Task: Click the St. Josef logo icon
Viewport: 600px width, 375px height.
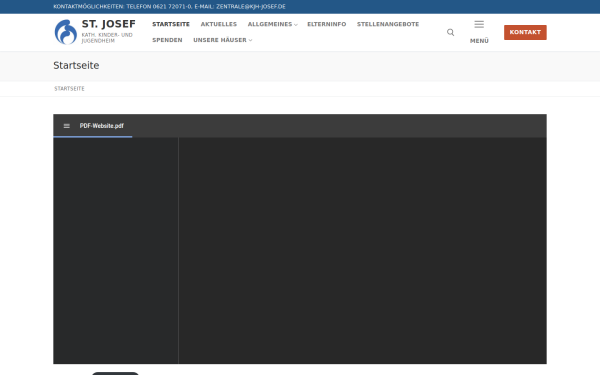Action: coord(66,32)
